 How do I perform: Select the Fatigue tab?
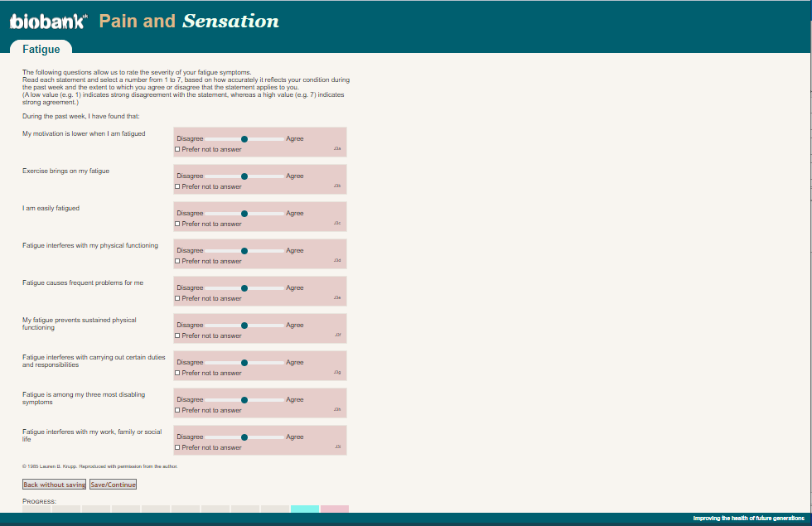pos(41,50)
